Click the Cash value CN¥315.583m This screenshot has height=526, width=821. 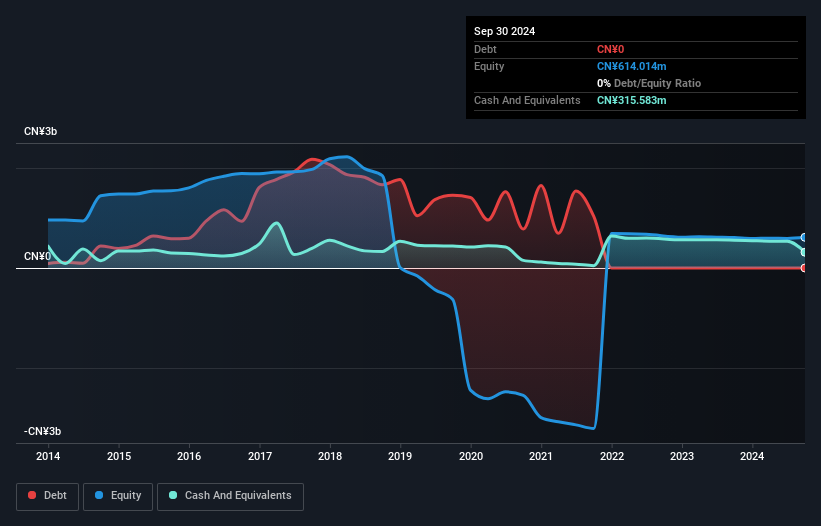tap(631, 100)
